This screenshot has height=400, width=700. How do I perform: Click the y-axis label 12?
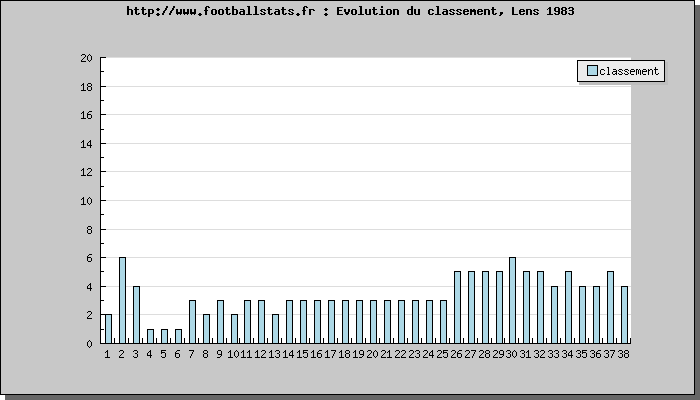pos(86,172)
